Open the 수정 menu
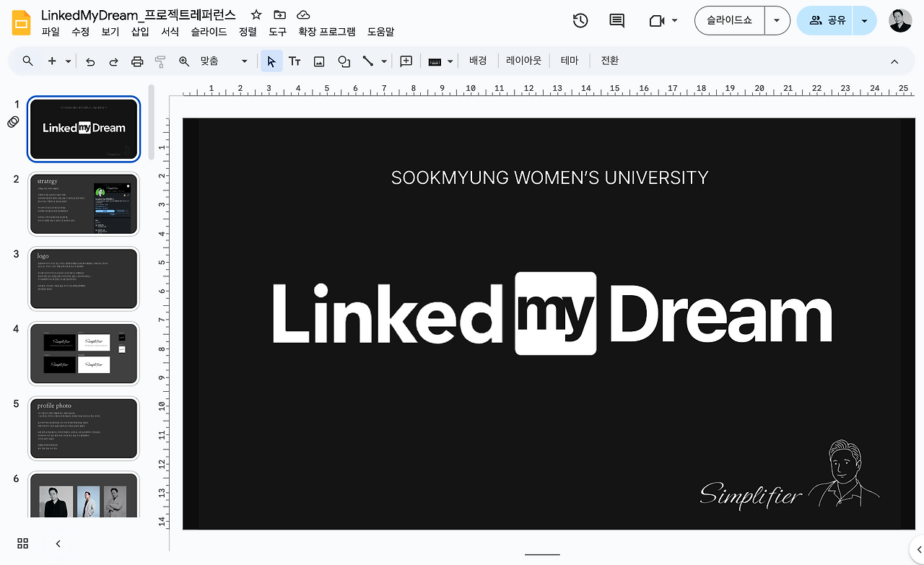Screen dimensions: 924x565 coord(80,32)
